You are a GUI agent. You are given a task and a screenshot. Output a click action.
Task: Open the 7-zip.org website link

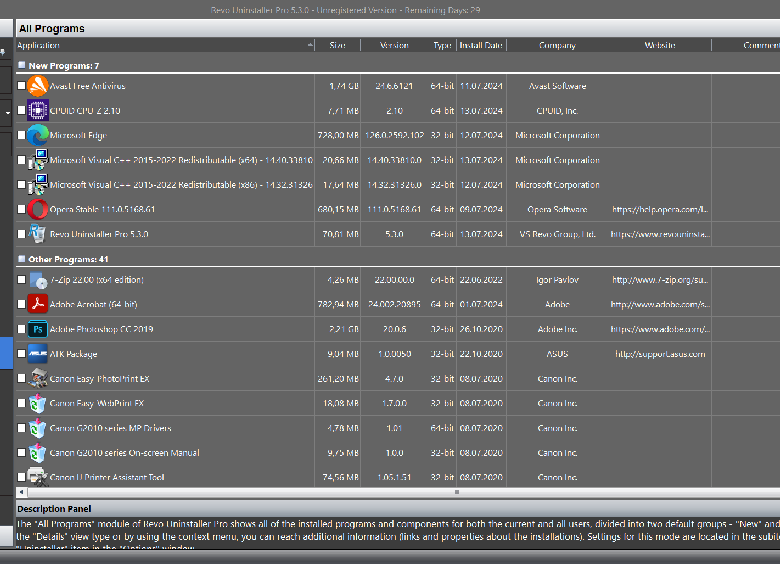[660, 280]
